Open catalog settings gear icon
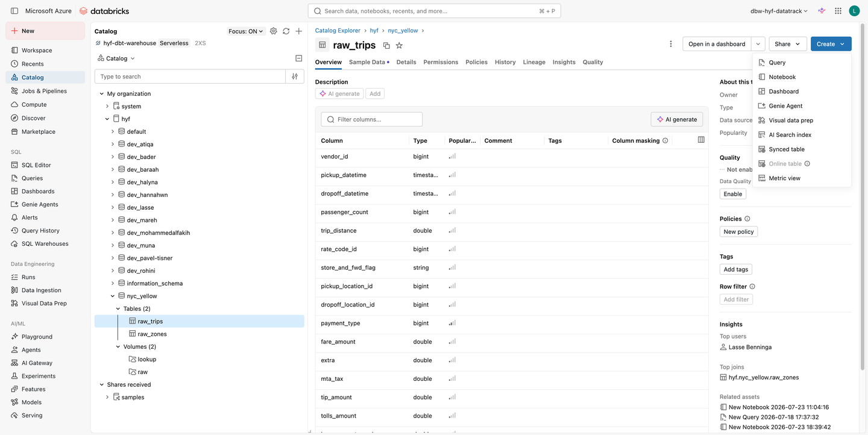This screenshot has height=435, width=868. tap(274, 31)
